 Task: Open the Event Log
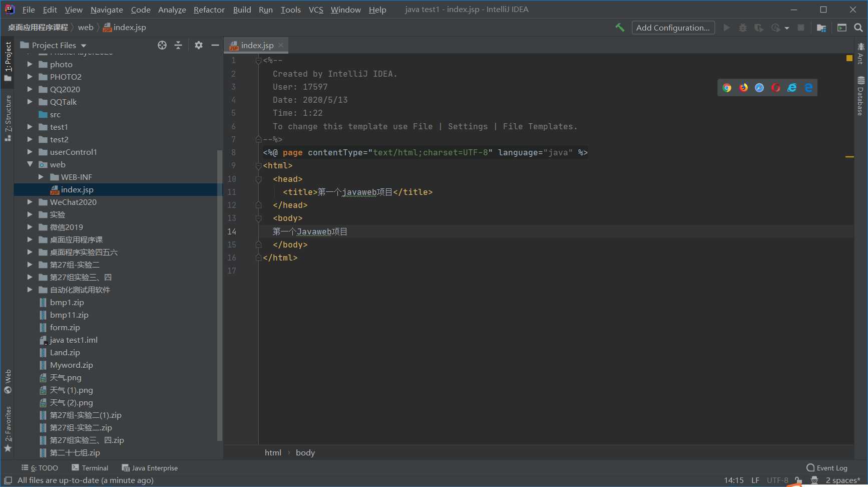[827, 468]
